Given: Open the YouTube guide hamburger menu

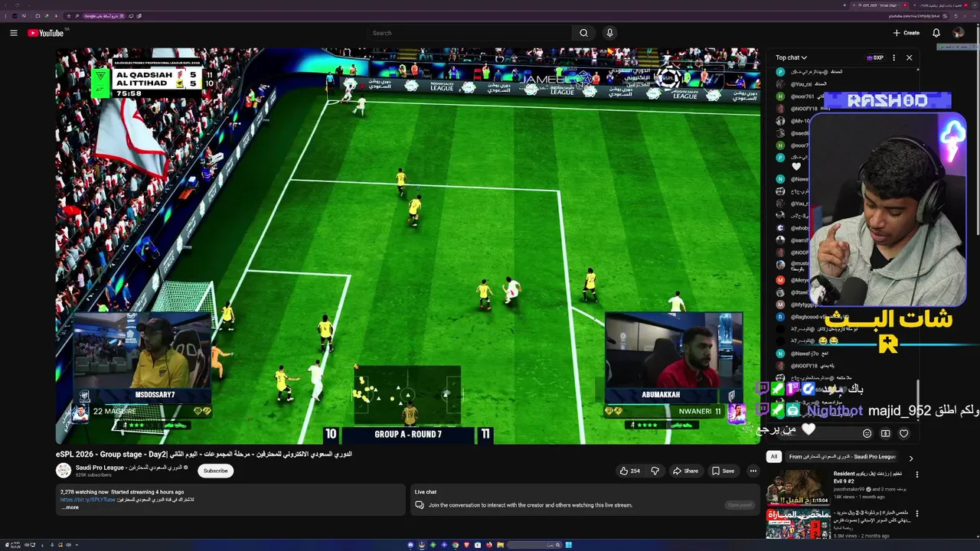Looking at the screenshot, I should (13, 33).
